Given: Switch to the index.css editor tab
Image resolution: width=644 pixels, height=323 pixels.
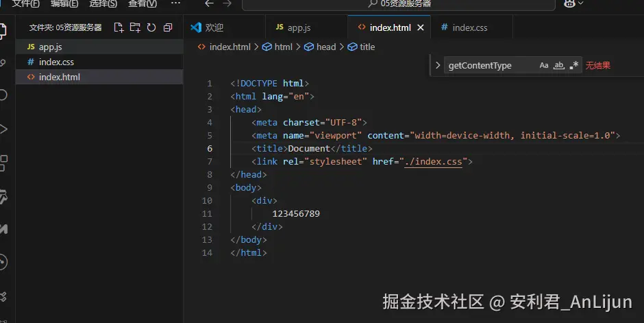Looking at the screenshot, I should (x=471, y=27).
